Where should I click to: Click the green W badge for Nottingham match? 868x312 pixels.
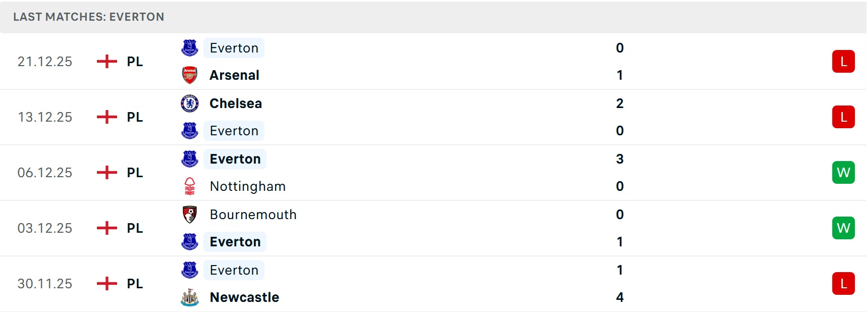[843, 173]
